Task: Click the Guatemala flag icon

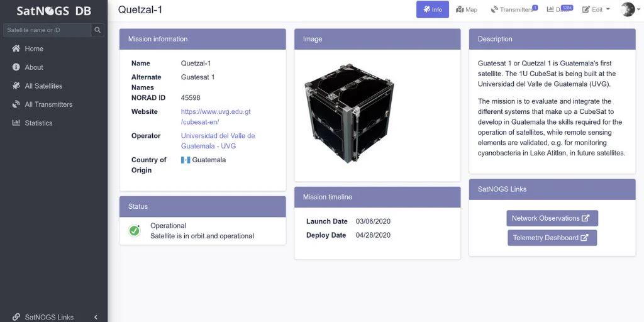Action: (x=186, y=160)
